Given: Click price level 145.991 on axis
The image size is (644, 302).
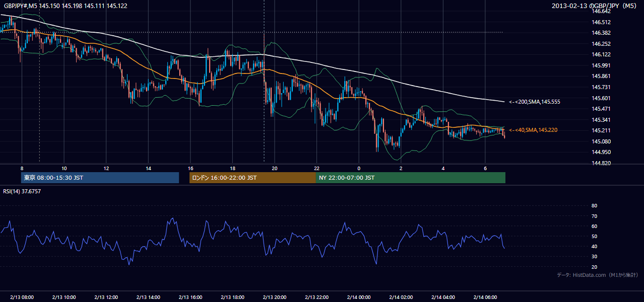Looking at the screenshot, I should click(x=601, y=65).
